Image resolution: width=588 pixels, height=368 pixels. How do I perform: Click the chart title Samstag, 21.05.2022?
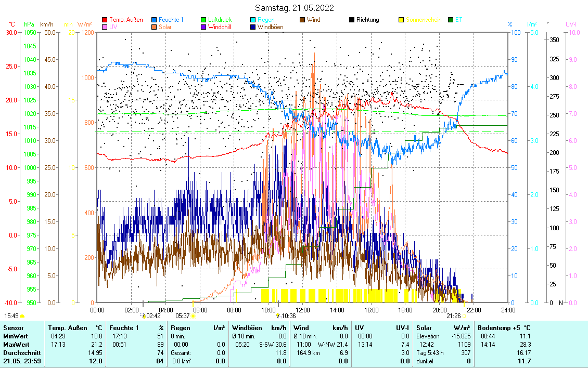[295, 8]
